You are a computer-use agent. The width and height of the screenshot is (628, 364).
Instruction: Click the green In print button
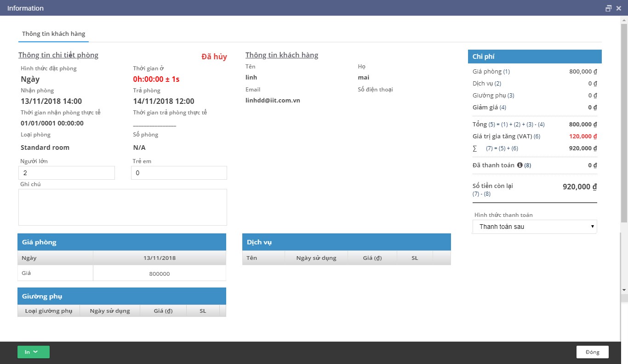pyautogui.click(x=28, y=352)
